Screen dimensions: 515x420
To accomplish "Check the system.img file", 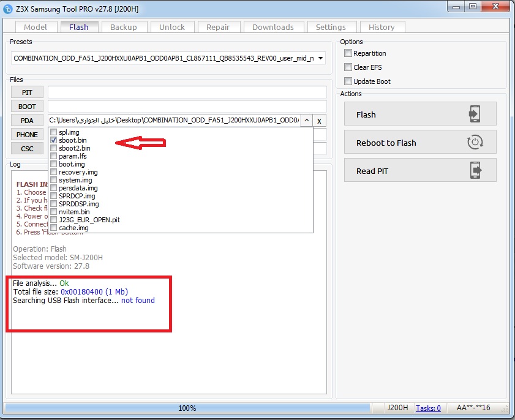I will (53, 180).
